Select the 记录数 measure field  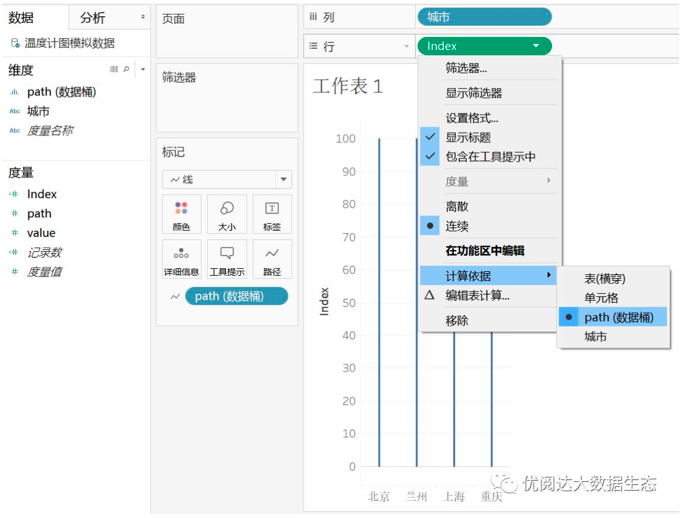pos(44,252)
